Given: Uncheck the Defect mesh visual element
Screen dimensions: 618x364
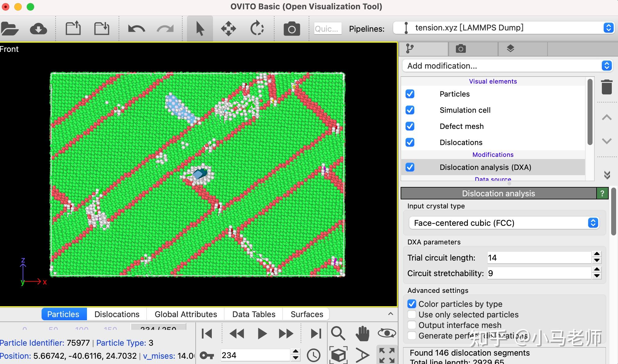Looking at the screenshot, I should [410, 126].
